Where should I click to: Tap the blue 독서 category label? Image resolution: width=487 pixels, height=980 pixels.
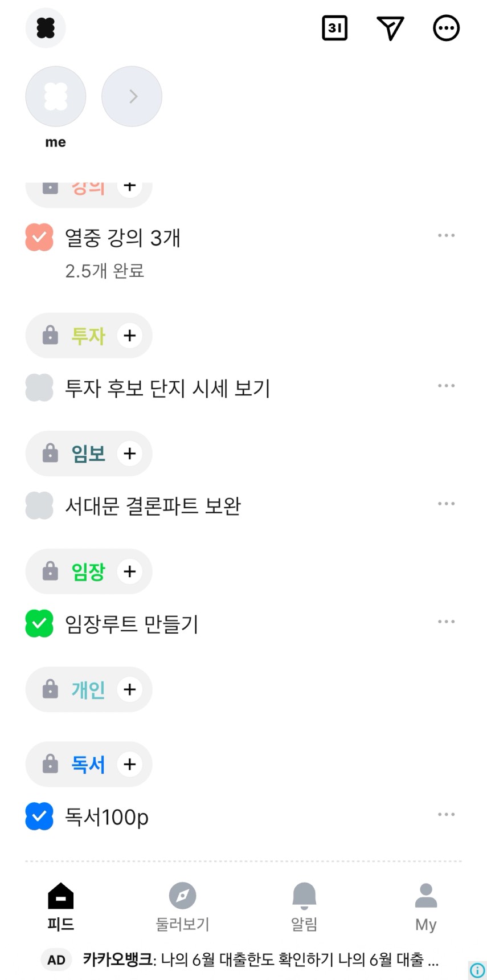click(x=88, y=764)
